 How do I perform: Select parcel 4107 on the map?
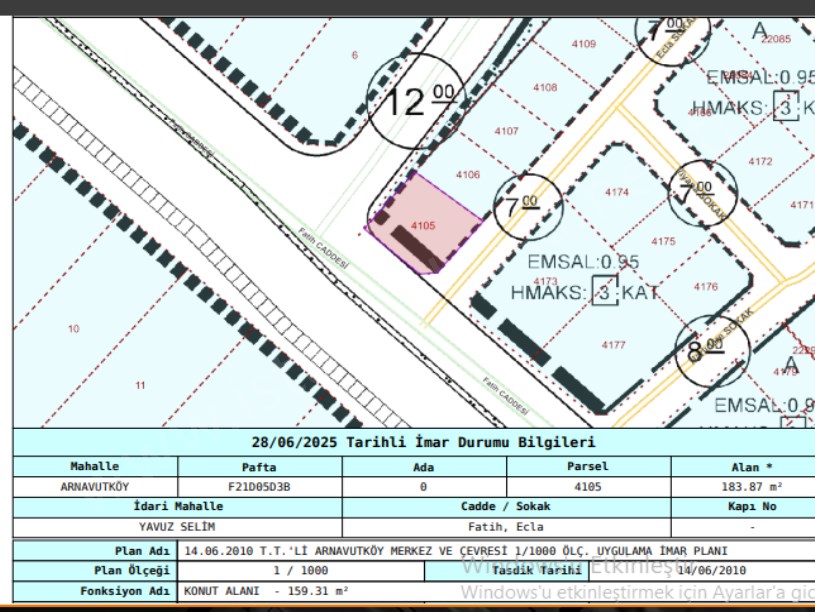506,131
